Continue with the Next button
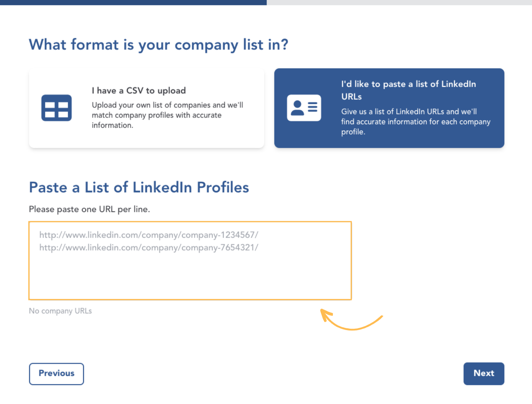The image size is (532, 404). [x=484, y=374]
